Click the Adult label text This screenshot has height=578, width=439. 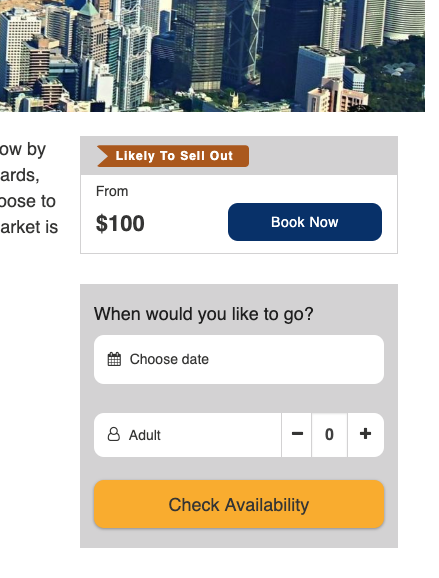144,435
